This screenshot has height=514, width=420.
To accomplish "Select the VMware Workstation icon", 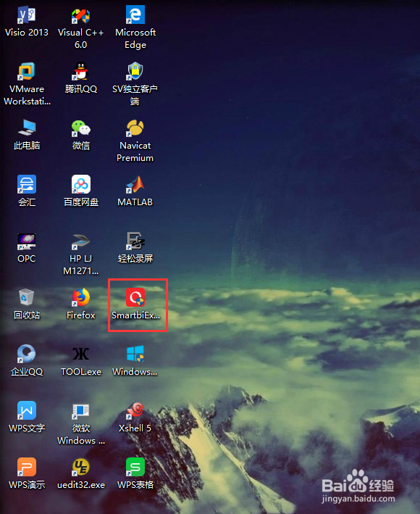I will click(x=27, y=72).
